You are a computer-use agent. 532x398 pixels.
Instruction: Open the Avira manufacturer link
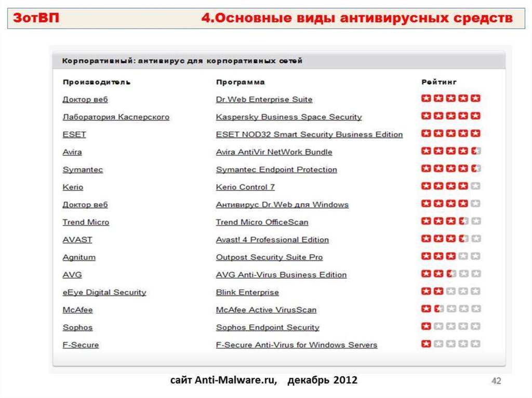(72, 152)
